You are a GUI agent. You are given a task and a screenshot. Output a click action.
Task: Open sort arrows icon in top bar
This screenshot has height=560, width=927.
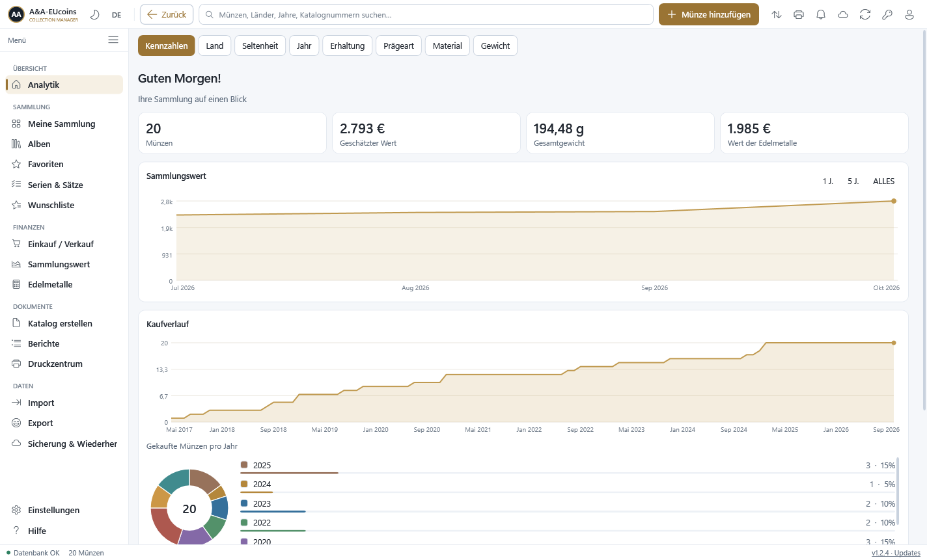(x=777, y=14)
